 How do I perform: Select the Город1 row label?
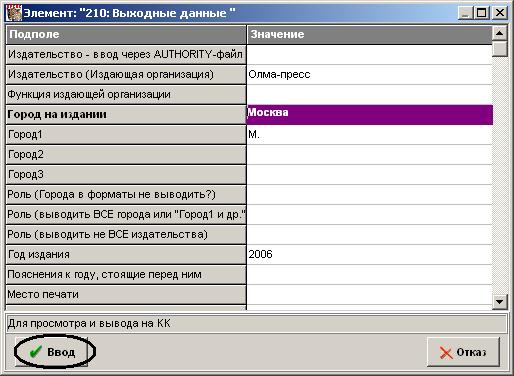[126, 134]
